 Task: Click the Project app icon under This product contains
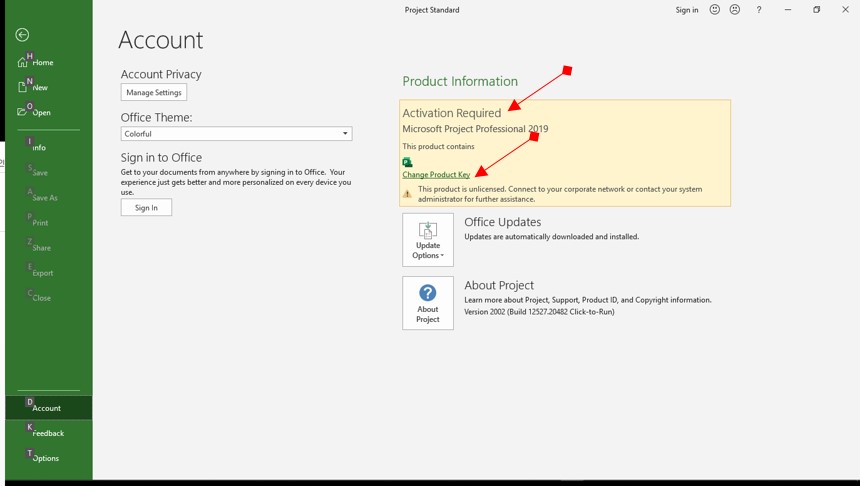click(x=407, y=162)
